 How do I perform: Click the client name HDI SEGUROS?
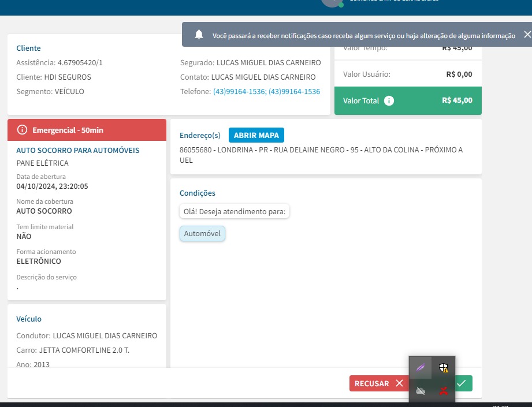pyautogui.click(x=68, y=77)
